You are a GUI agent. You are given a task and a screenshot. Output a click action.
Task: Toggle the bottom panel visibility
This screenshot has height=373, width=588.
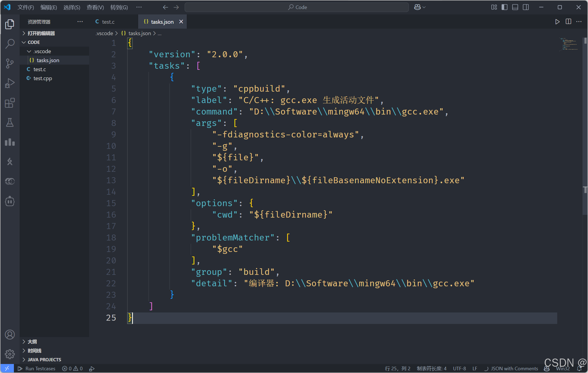click(515, 7)
